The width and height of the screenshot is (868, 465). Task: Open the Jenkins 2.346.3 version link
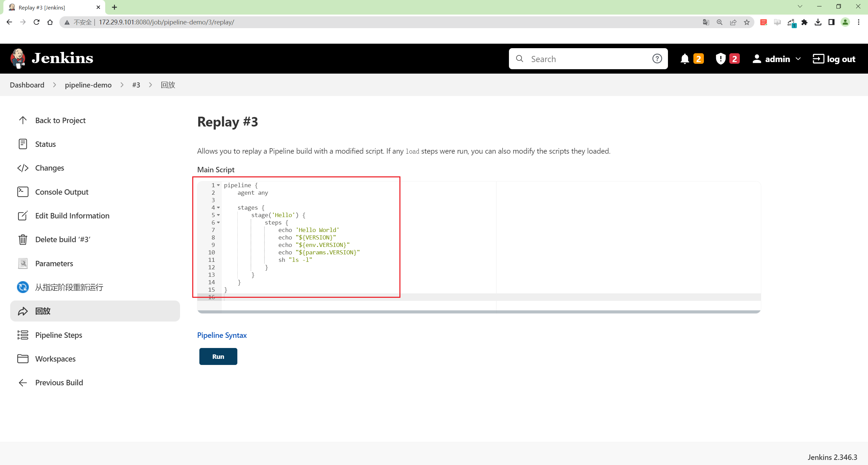point(832,457)
